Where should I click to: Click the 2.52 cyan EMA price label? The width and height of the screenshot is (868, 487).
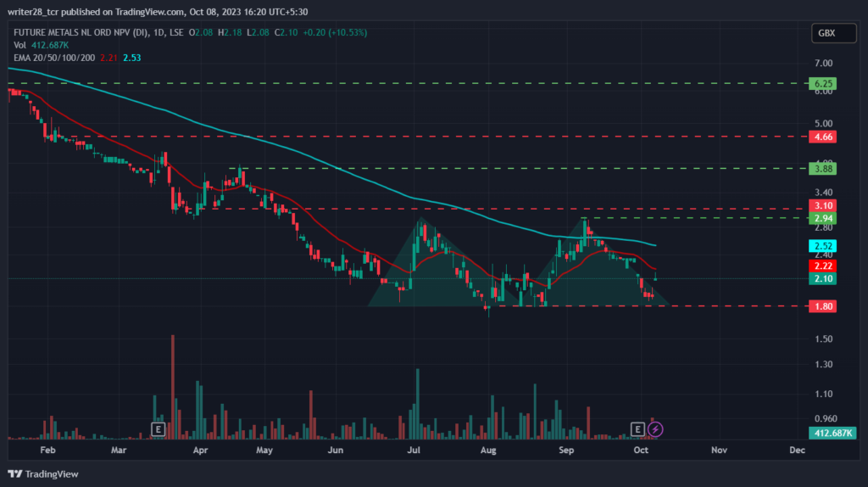[x=822, y=246]
